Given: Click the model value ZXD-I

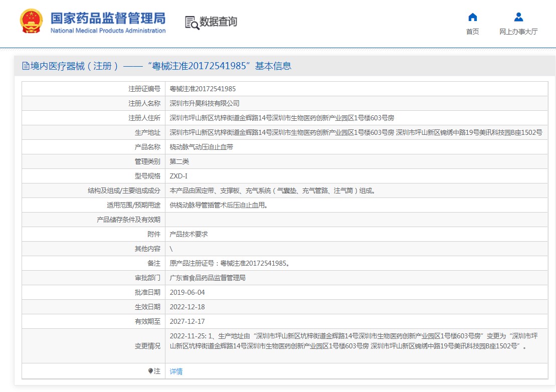Looking at the screenshot, I should click(x=178, y=176).
